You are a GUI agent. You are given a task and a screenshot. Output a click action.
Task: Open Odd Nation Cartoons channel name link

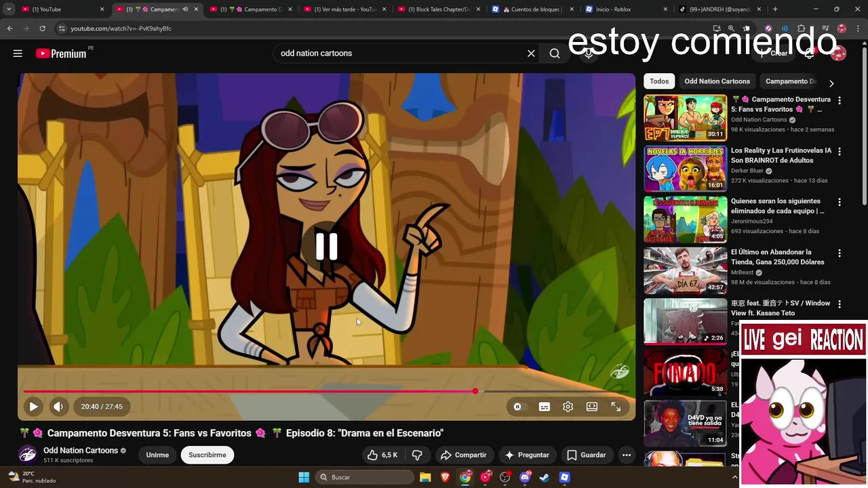[81, 450]
